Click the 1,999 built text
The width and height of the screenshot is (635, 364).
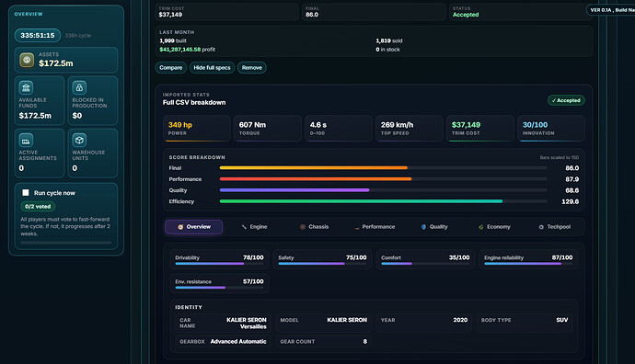tap(173, 40)
